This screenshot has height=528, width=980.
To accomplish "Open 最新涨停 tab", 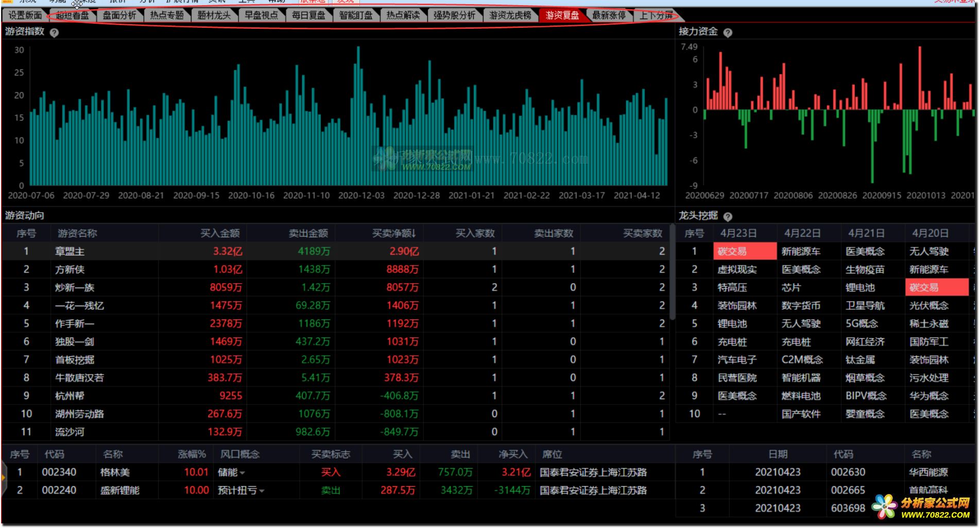I will tap(609, 15).
